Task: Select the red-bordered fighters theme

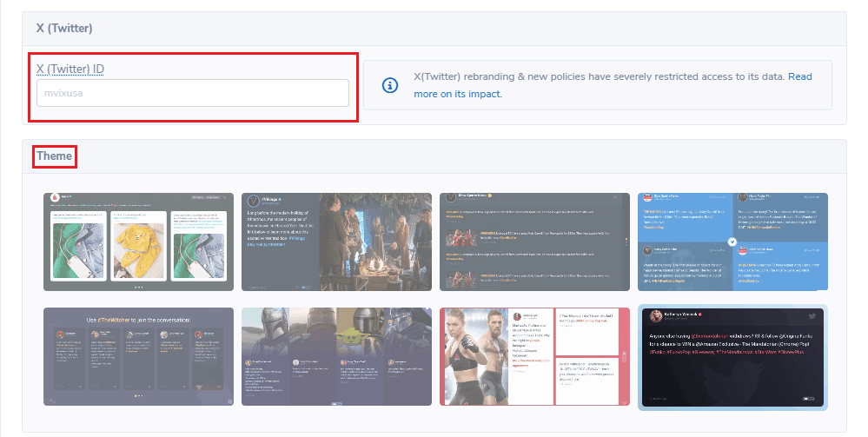Action: click(x=534, y=357)
